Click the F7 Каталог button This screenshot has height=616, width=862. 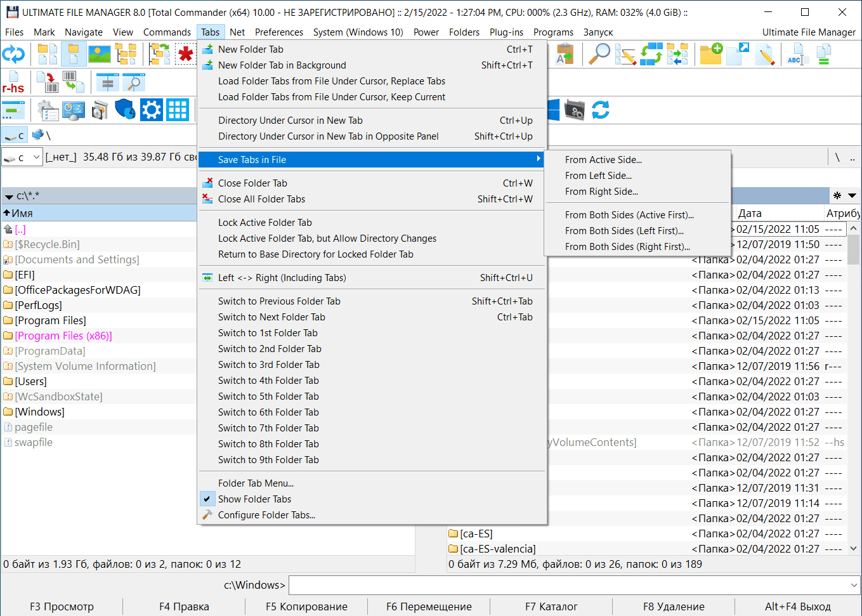click(551, 606)
